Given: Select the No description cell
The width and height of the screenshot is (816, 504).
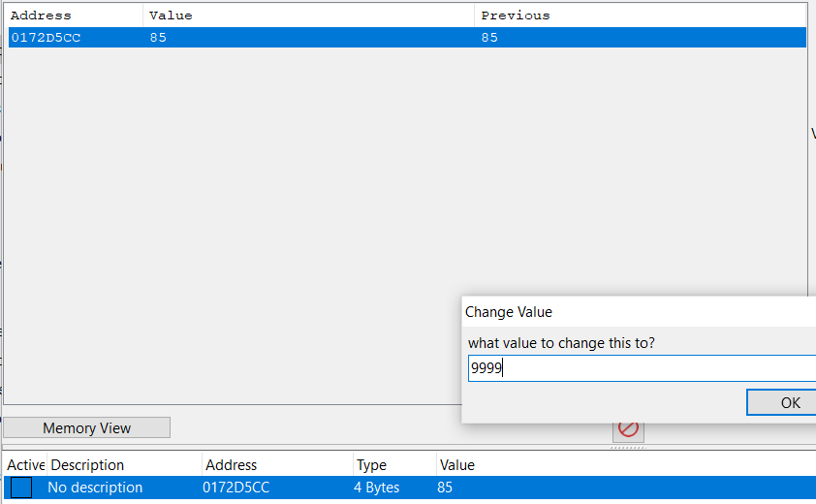Looking at the screenshot, I should tap(95, 488).
